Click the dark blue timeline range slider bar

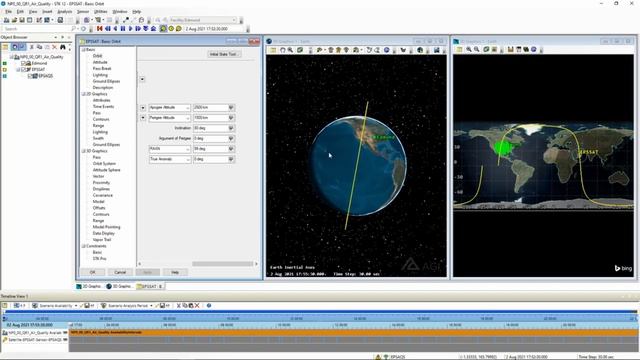point(321,312)
